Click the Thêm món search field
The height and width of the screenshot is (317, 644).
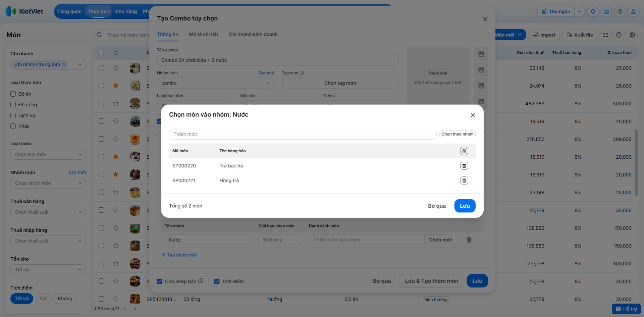[x=302, y=134]
